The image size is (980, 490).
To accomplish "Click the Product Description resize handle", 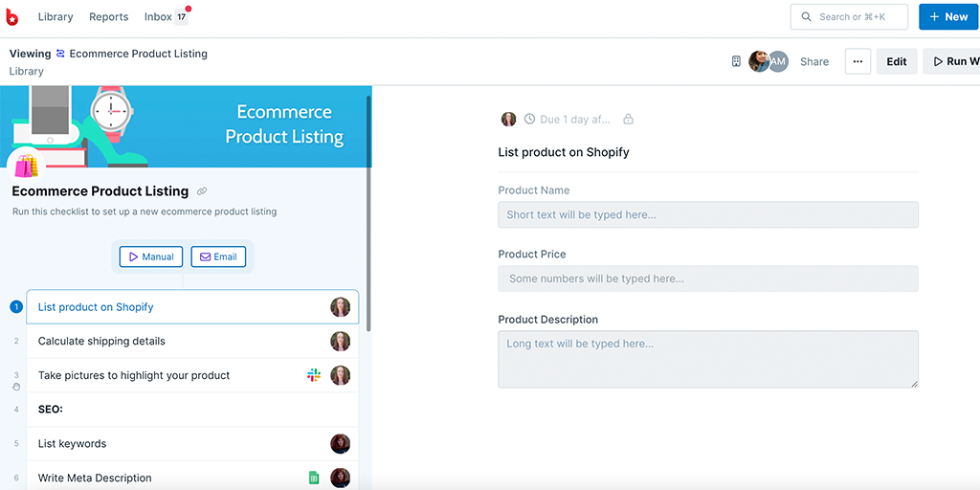I will [x=914, y=384].
